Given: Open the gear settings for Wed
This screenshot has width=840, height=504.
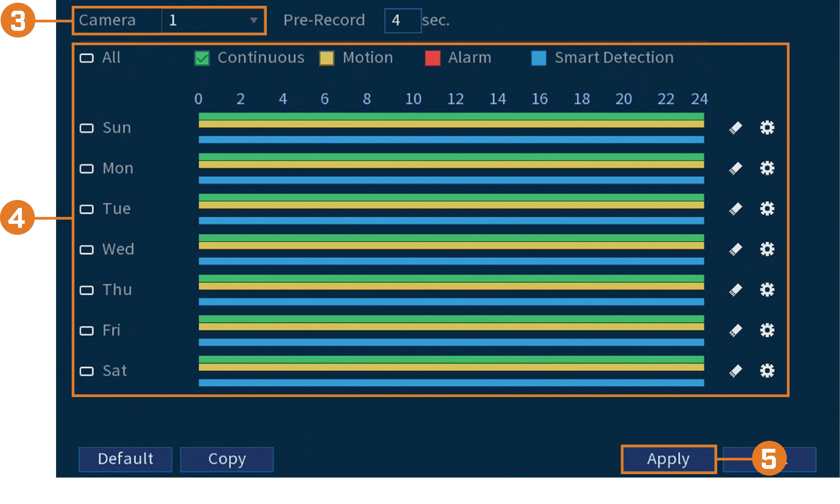Looking at the screenshot, I should (x=767, y=249).
